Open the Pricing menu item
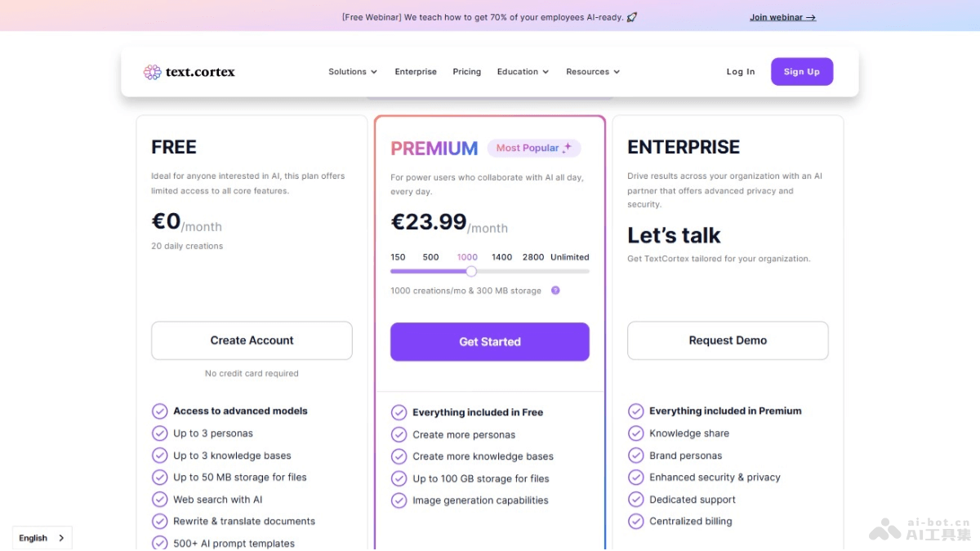The image size is (980, 551). (x=467, y=72)
